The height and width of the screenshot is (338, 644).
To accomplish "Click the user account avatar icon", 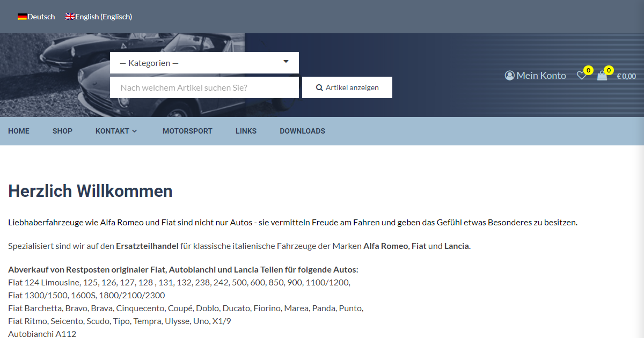I will pyautogui.click(x=510, y=76).
